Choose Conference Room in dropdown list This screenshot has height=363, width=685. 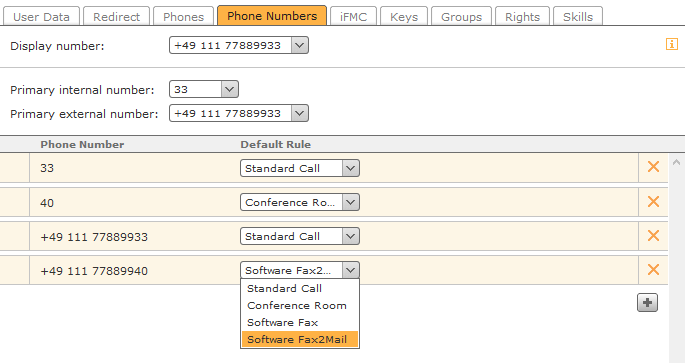click(x=300, y=305)
